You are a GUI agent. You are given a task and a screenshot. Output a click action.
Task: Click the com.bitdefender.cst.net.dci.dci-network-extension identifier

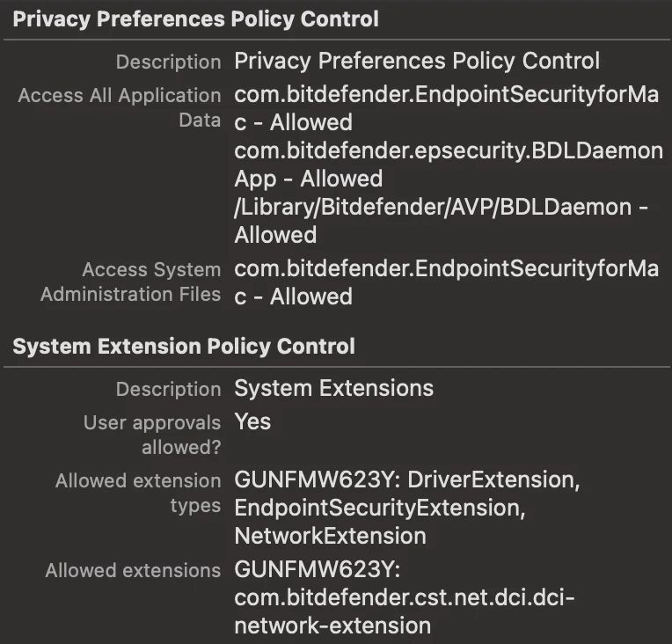[x=404, y=611]
